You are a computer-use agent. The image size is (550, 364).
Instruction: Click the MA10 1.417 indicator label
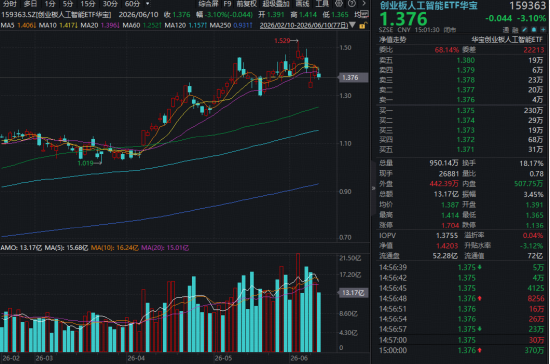coord(58,25)
